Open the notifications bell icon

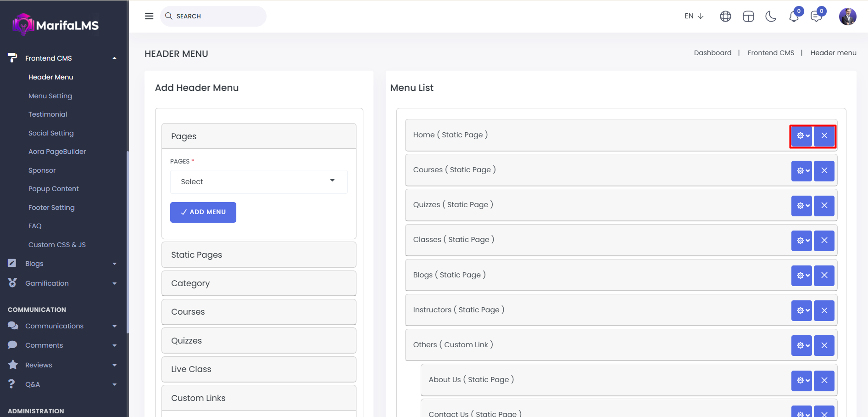tap(794, 17)
